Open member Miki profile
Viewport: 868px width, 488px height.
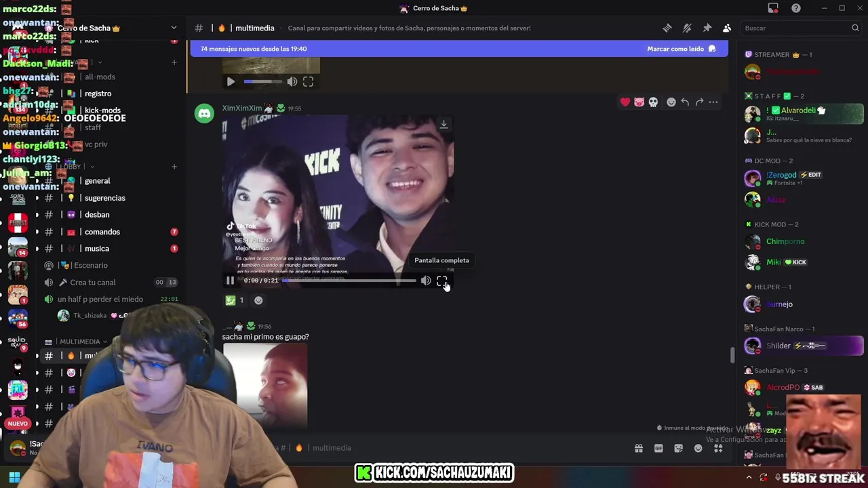point(802,262)
